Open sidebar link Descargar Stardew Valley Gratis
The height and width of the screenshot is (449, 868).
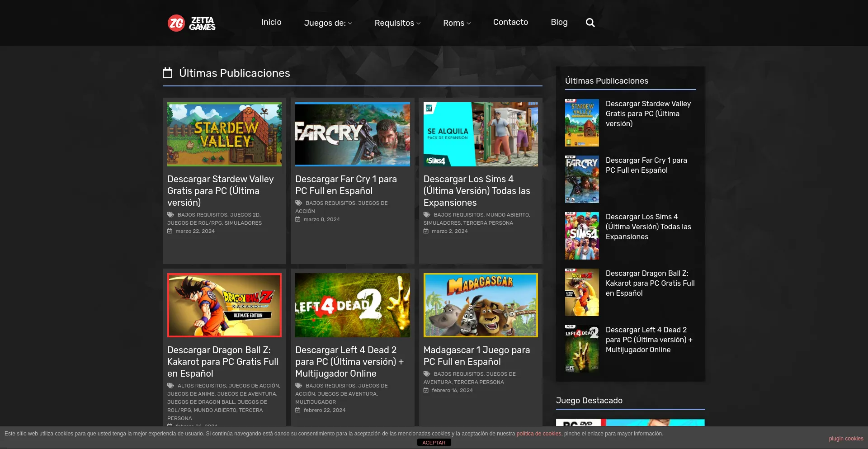648,113
